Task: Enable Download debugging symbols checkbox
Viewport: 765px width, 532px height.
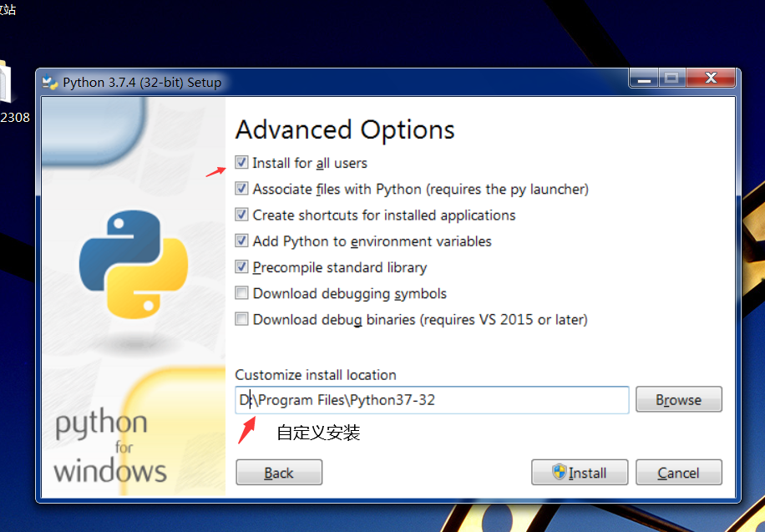Action: coord(241,293)
